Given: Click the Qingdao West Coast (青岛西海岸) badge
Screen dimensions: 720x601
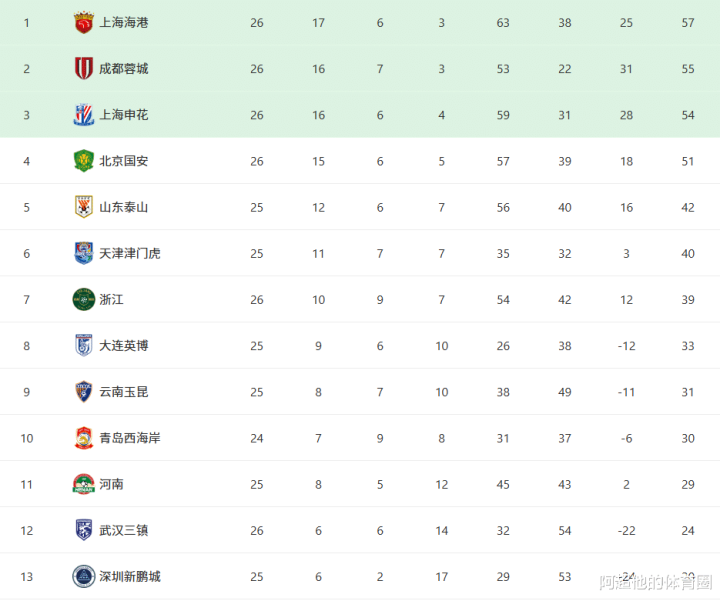Looking at the screenshot, I should click(x=84, y=438).
